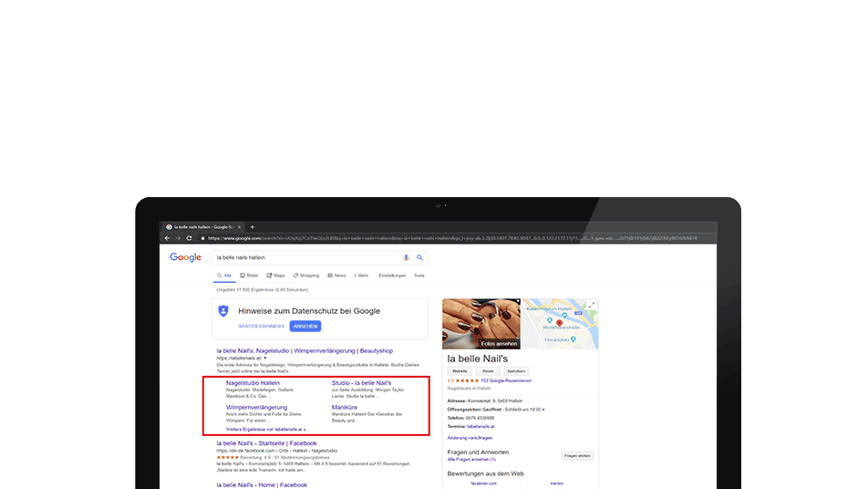The width and height of the screenshot is (868, 489).
Task: Click Alle Fragen ansehen (1)
Action: coord(471,459)
